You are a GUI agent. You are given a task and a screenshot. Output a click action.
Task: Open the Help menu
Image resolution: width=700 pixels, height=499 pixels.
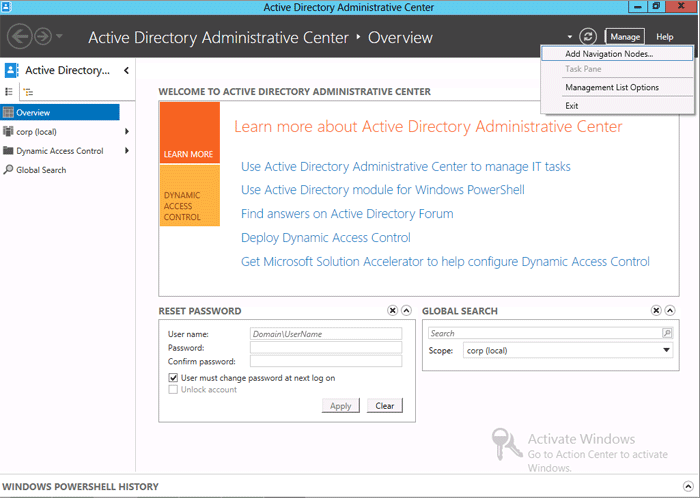coord(664,37)
